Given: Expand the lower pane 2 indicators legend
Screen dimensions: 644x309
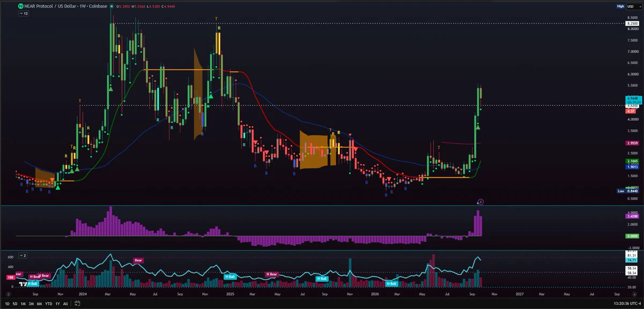Looking at the screenshot, I should point(24,255).
